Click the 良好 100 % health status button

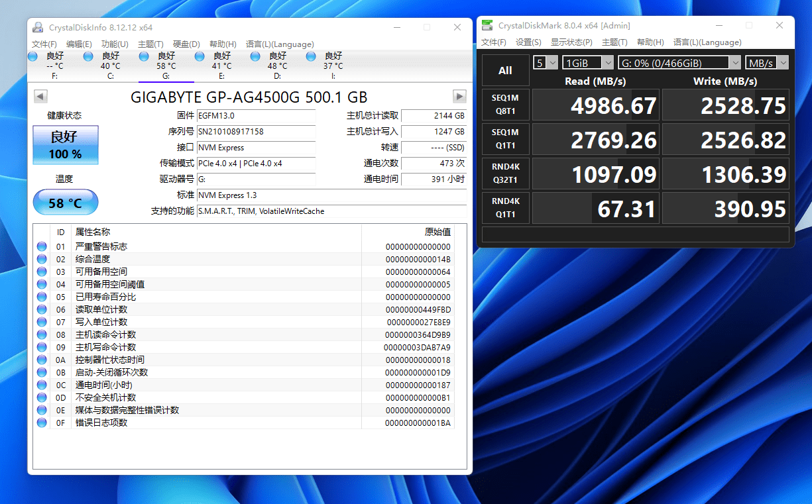[x=66, y=145]
